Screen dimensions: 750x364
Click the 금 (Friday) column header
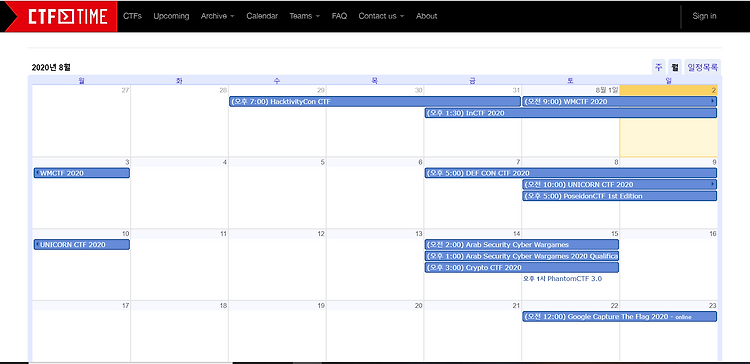click(472, 81)
